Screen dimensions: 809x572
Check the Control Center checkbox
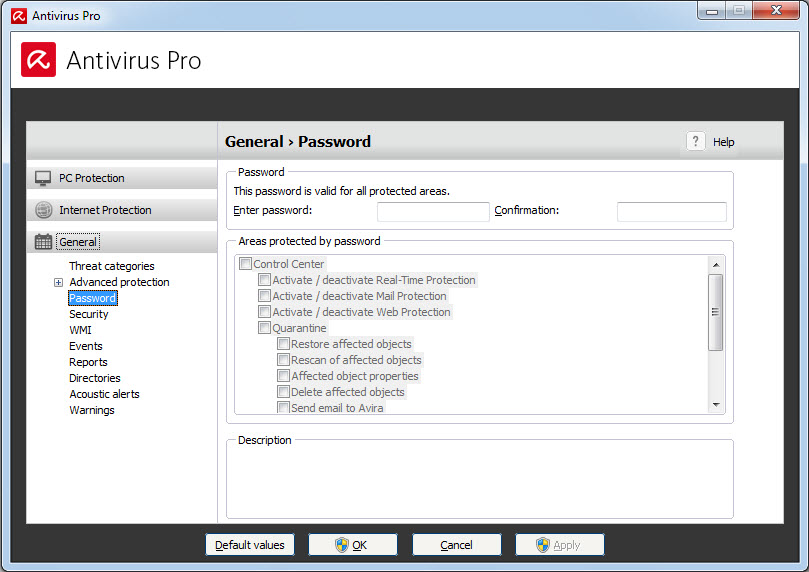(x=245, y=264)
